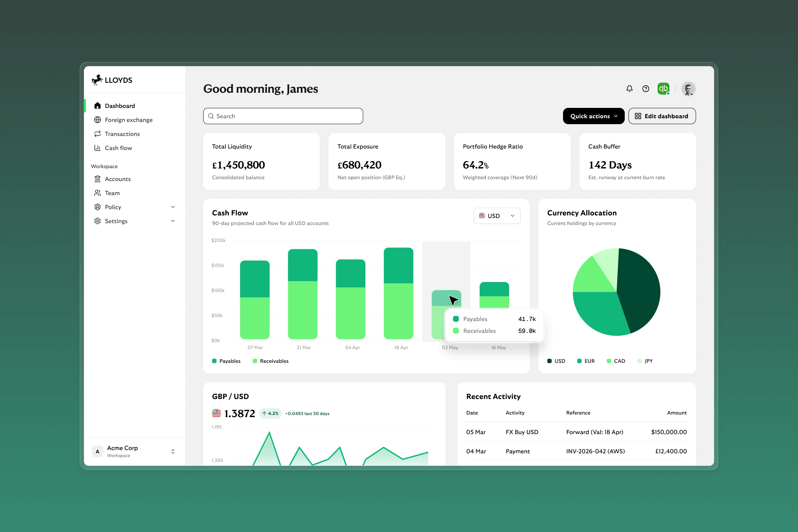Click the Foreign exchange globe icon
Screen dimensions: 798x532
(x=98, y=120)
